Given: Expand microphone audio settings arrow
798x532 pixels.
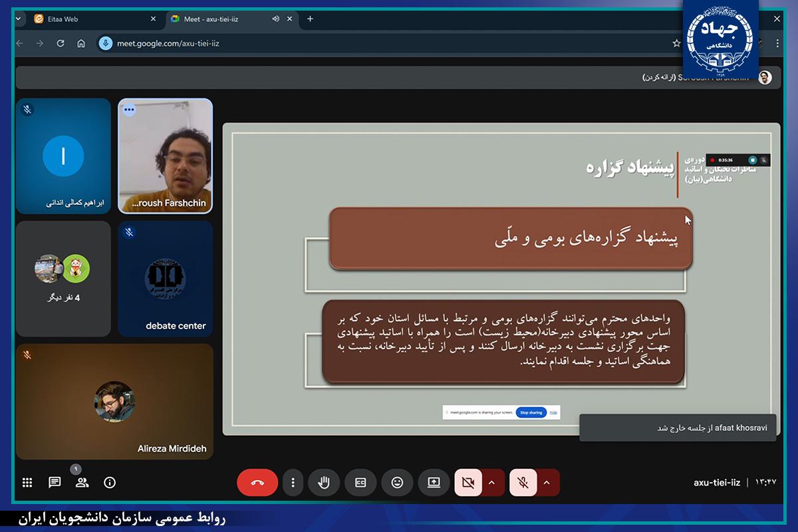Looking at the screenshot, I should pos(547,483).
